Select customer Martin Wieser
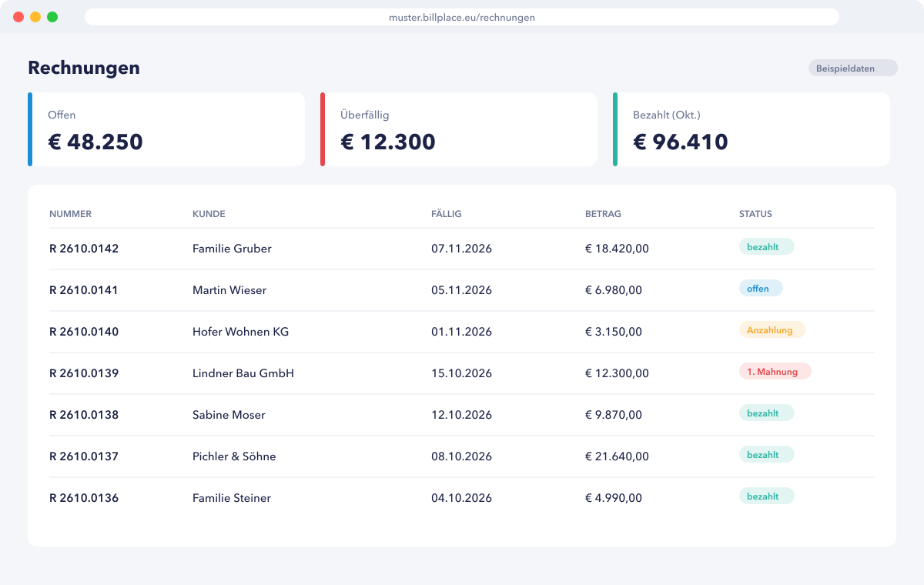 [229, 290]
